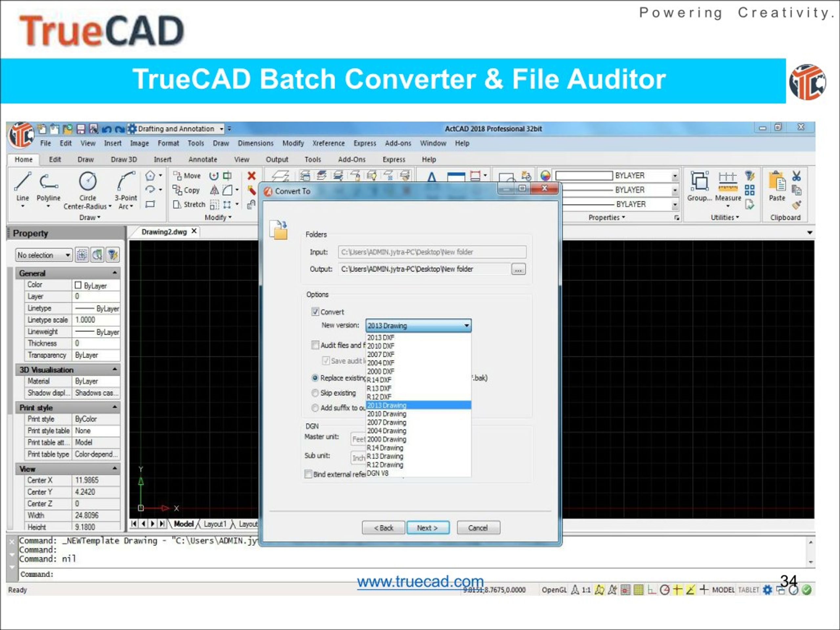This screenshot has width=840, height=630.
Task: Click the red Delete X icon
Action: point(251,176)
